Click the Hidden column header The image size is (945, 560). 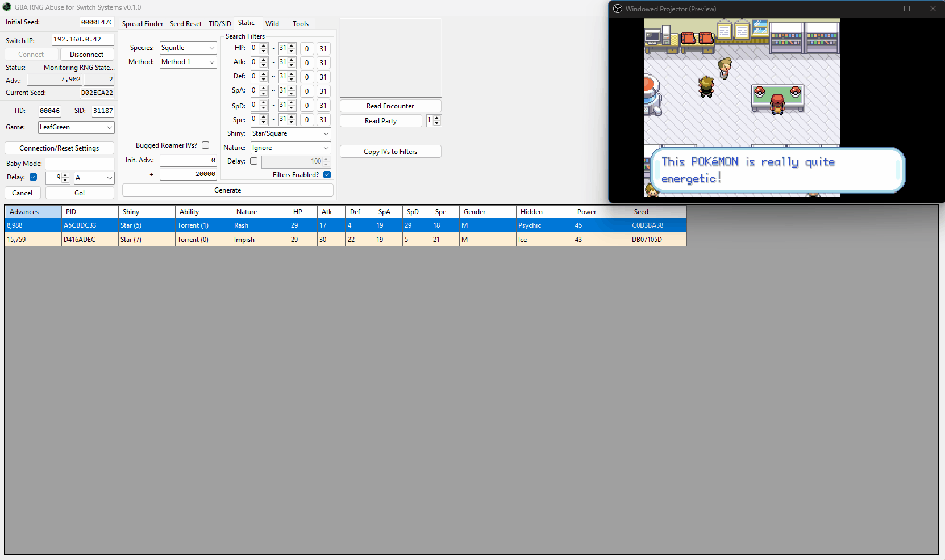click(x=544, y=212)
